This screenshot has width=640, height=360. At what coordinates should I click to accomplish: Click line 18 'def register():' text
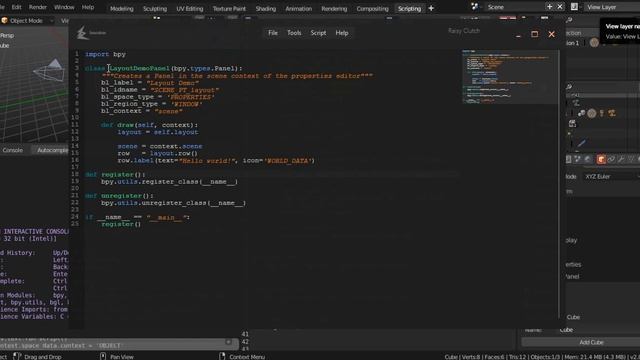tap(115, 174)
